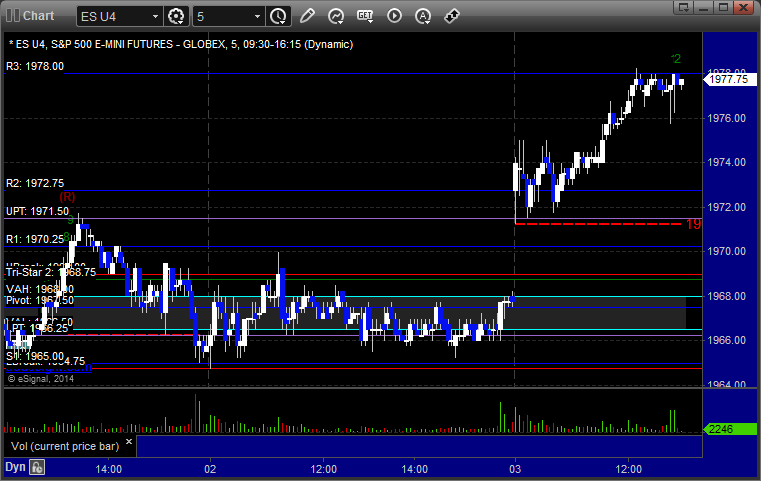Image resolution: width=761 pixels, height=481 pixels.
Task: Click the 1970.00 price axis label
Action: pyautogui.click(x=727, y=251)
